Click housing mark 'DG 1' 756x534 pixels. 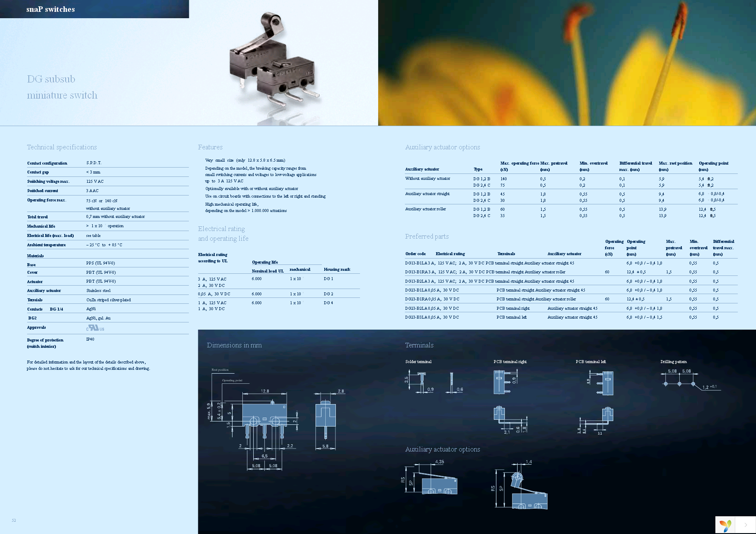coord(329,279)
